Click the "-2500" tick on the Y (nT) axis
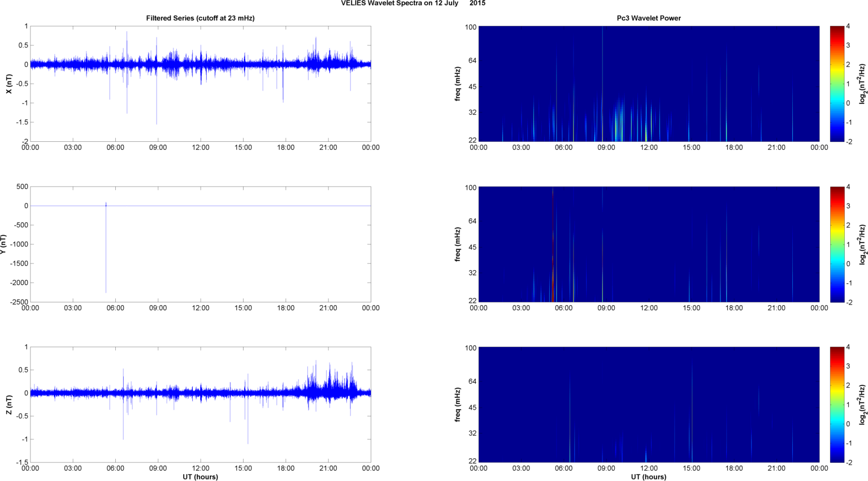Image resolution: width=868 pixels, height=481 pixels. [x=19, y=302]
